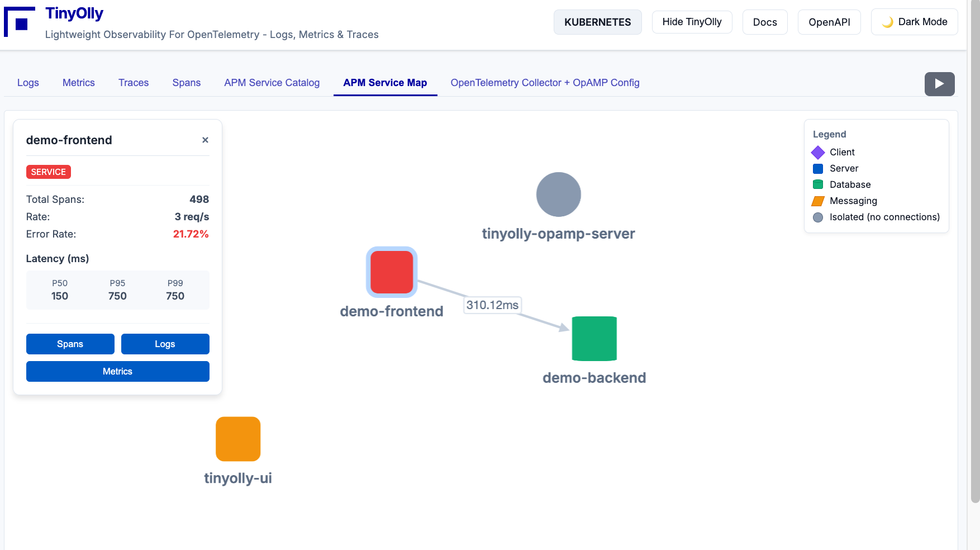980x550 pixels.
Task: Select the green demo-backend database node
Action: pos(594,339)
